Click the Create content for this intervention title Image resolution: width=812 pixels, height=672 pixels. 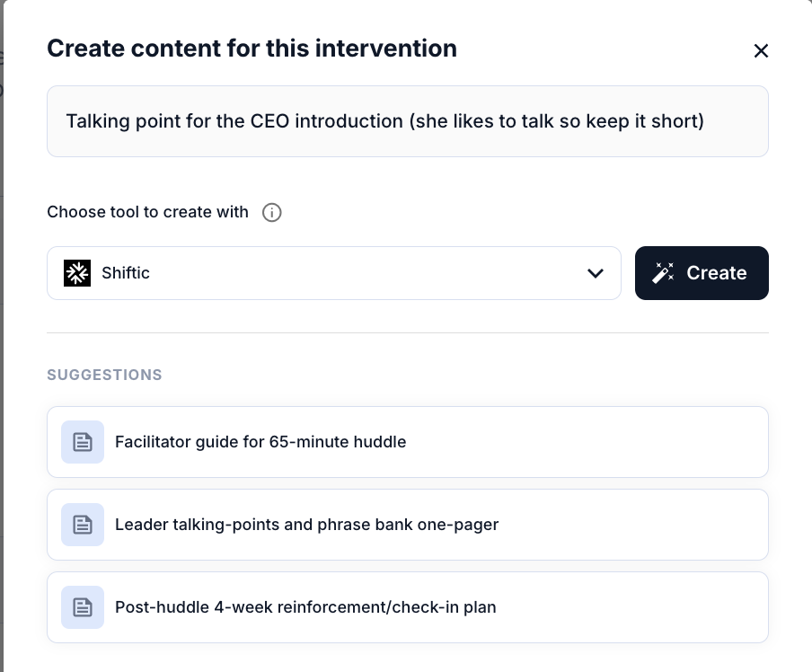252,49
